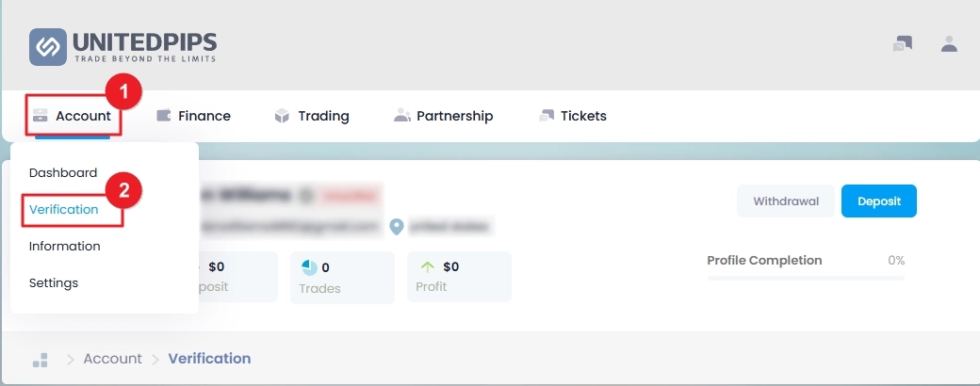Click the trades pie chart icon

pos(309,267)
